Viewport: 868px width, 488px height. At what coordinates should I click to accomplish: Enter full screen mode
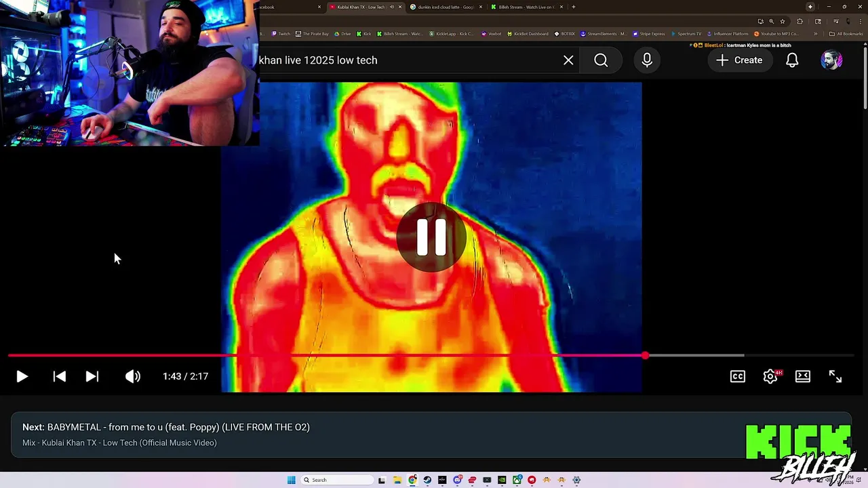point(835,376)
